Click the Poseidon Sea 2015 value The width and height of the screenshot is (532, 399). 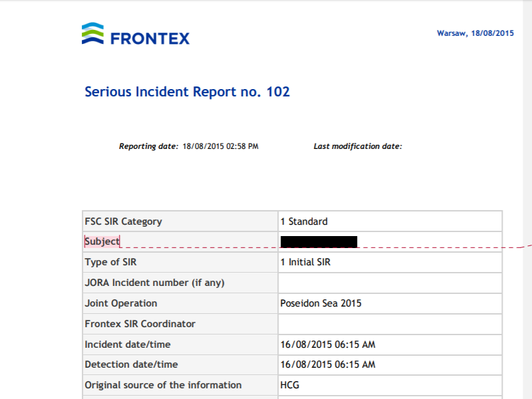pos(321,303)
